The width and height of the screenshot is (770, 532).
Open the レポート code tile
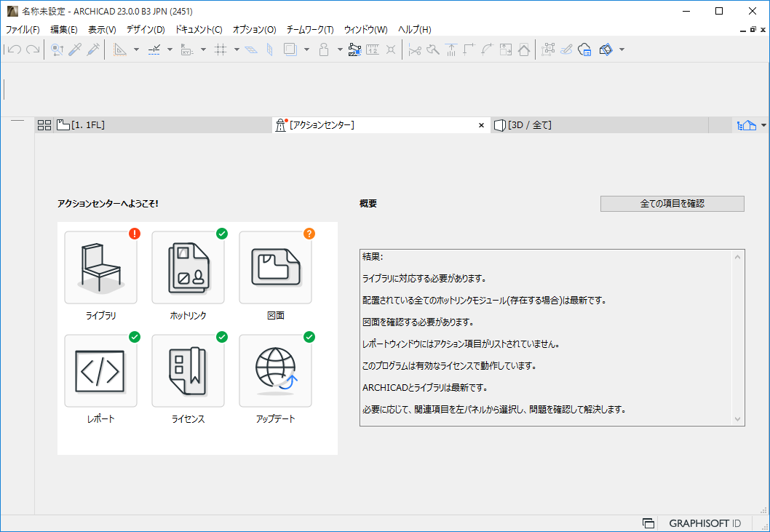pos(100,371)
